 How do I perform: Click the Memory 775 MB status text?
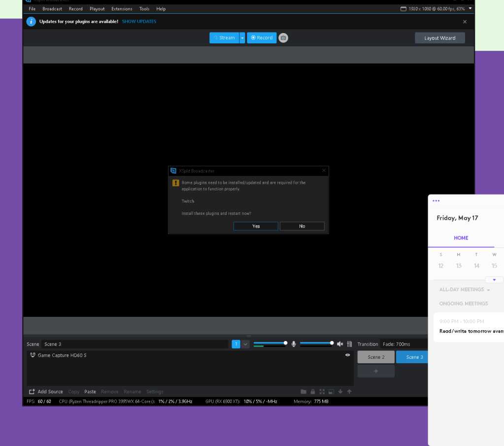pos(311,401)
